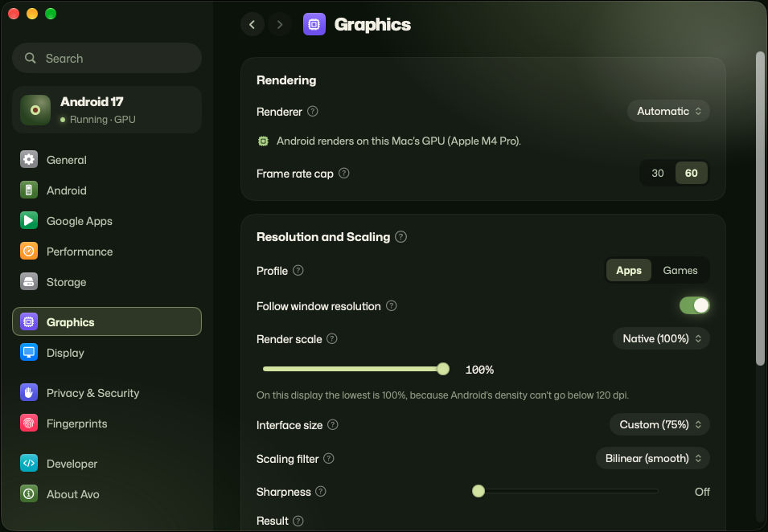Click the purple Graphics chip icon in header
The image size is (768, 532).
[314, 24]
